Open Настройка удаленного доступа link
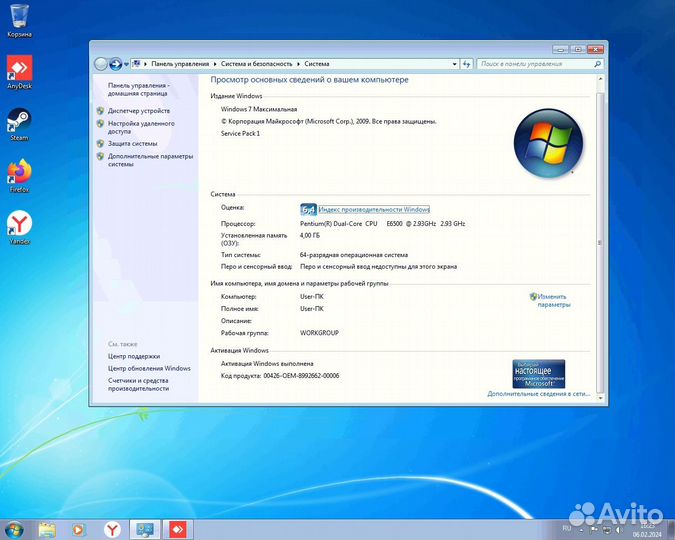Viewport: 675px width, 540px height. tap(141, 127)
